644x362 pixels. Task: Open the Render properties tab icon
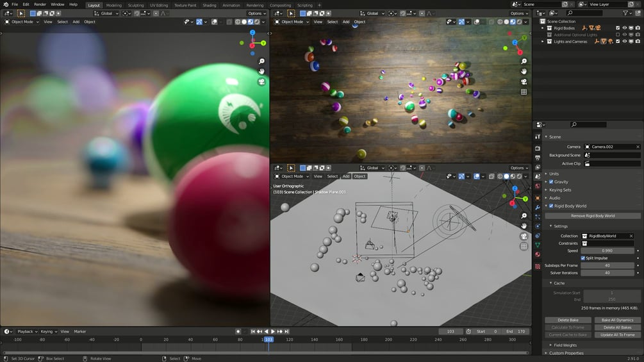[538, 148]
